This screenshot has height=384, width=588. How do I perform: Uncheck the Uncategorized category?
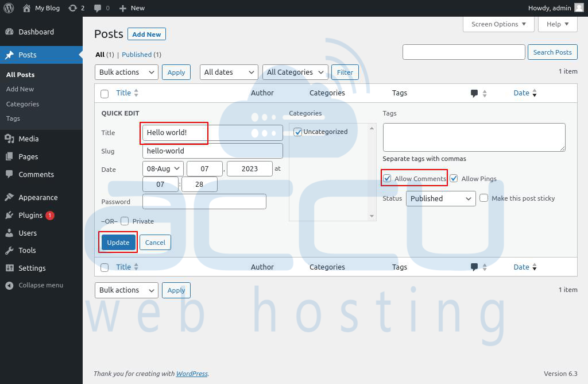tap(297, 132)
